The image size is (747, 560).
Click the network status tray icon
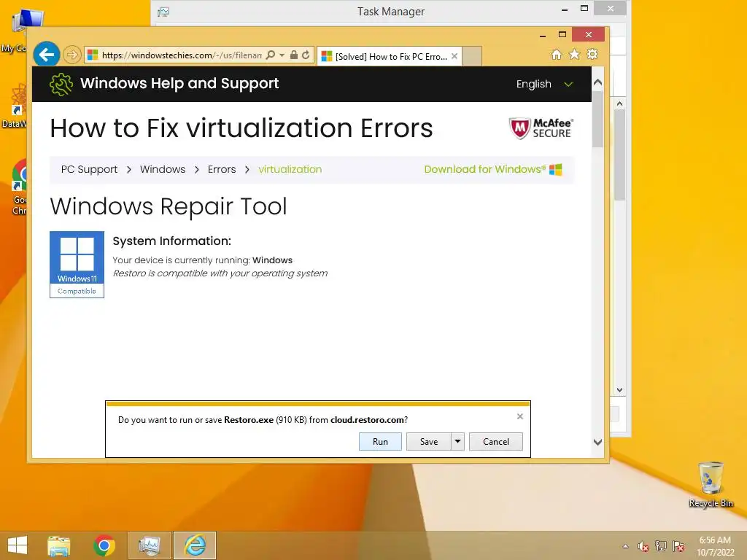pyautogui.click(x=661, y=546)
